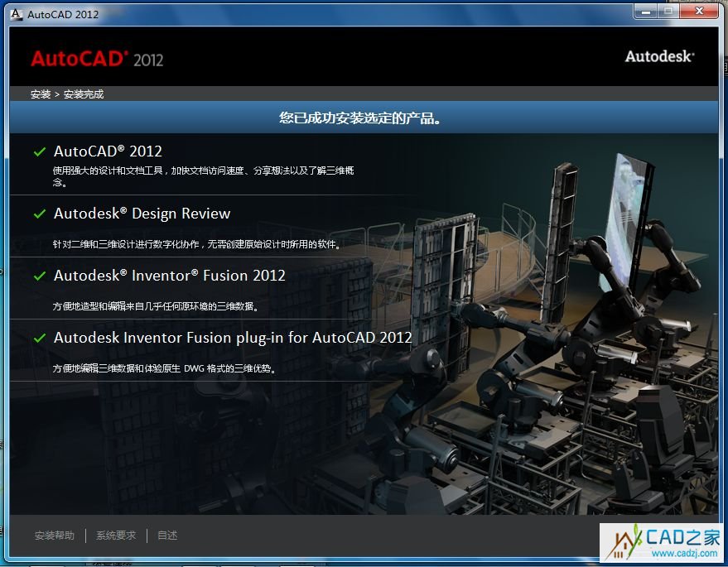Minimize the AutoCAD 2012 installer window
The width and height of the screenshot is (728, 567).
click(646, 12)
